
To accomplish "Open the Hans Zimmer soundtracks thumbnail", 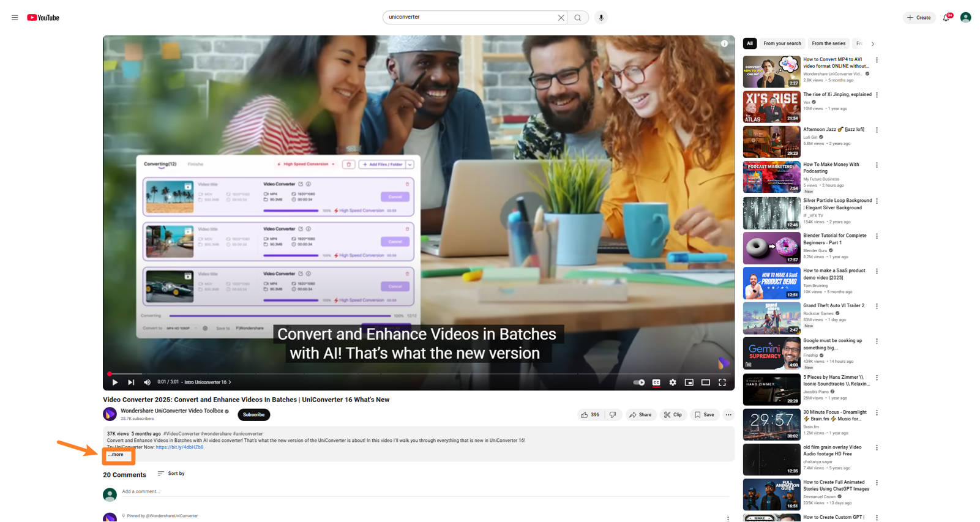I will 771,389.
